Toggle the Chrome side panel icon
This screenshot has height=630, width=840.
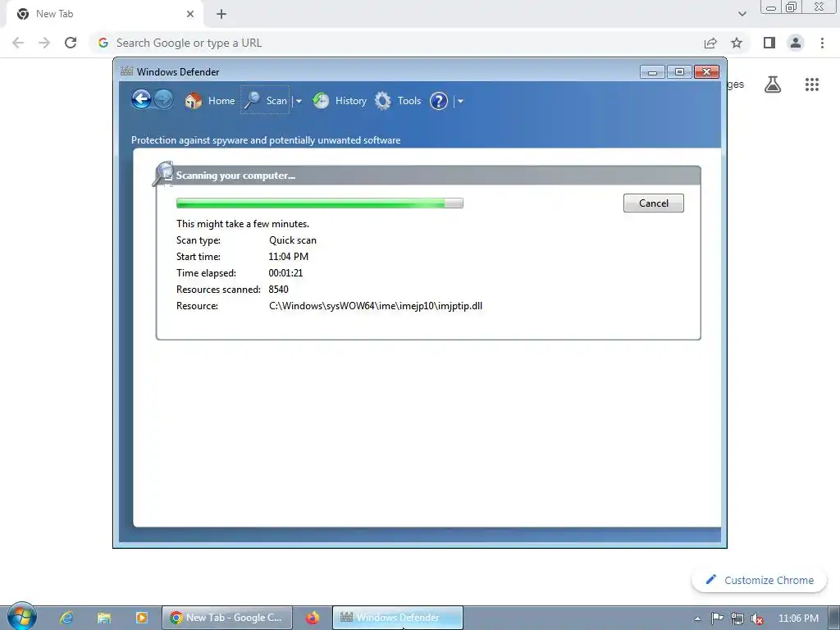point(769,43)
